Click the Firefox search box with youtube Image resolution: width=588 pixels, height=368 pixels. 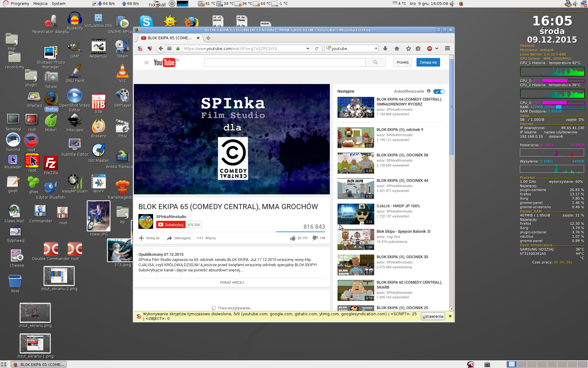pyautogui.click(x=351, y=48)
